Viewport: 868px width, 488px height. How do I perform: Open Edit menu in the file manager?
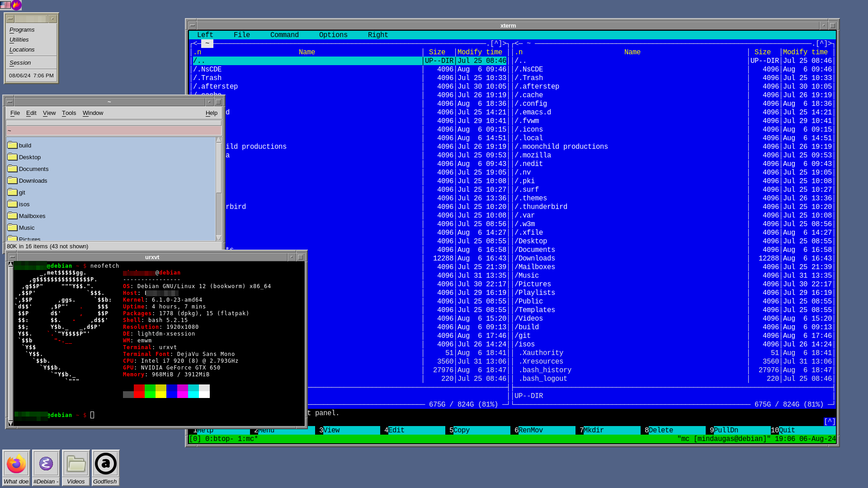click(31, 113)
